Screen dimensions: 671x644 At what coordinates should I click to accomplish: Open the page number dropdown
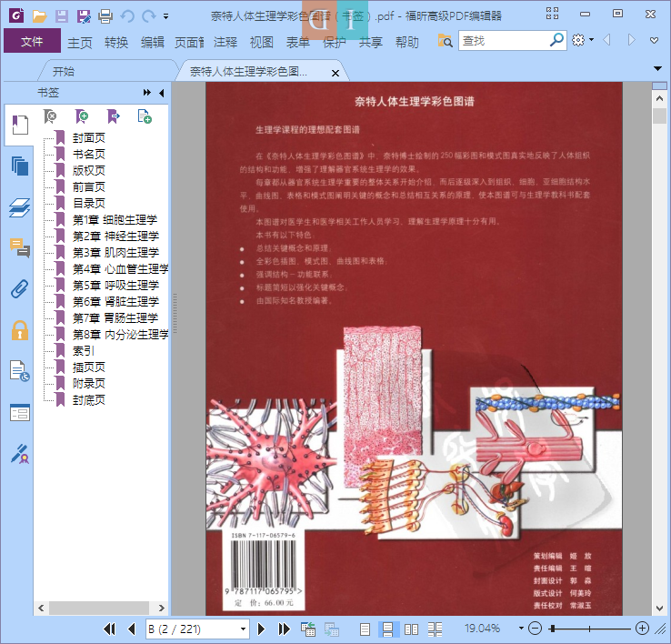tap(243, 629)
